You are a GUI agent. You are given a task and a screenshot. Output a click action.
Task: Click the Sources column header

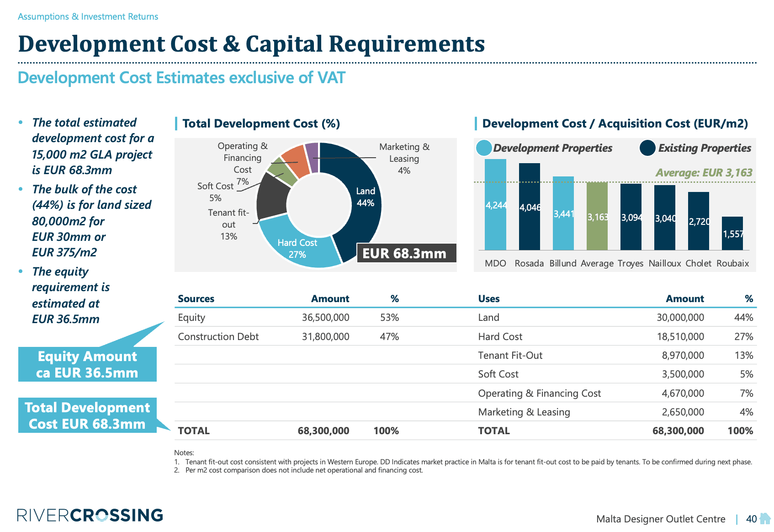[x=196, y=298]
